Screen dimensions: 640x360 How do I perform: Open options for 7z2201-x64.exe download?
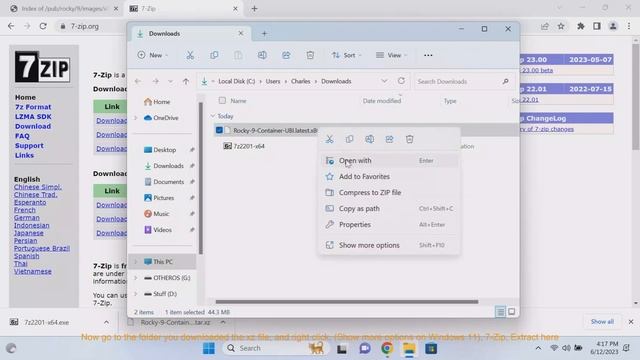click(x=106, y=322)
